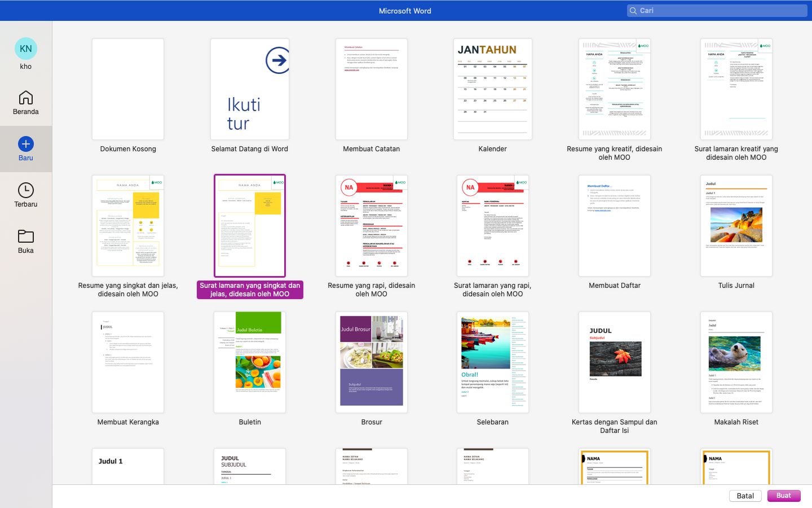Choose the Kalender template thumbnail
Image resolution: width=812 pixels, height=508 pixels.
point(493,89)
